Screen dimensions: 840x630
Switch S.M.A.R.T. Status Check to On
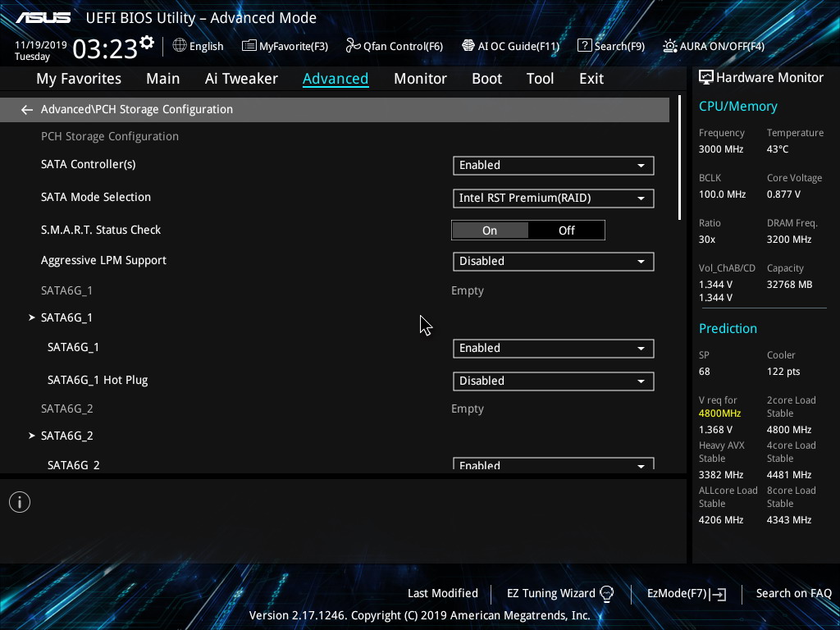(x=490, y=231)
